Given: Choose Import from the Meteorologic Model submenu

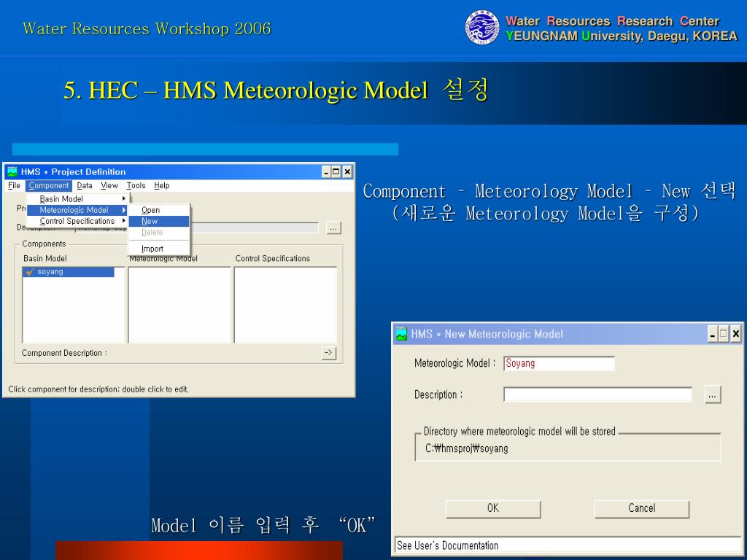Looking at the screenshot, I should (159, 249).
